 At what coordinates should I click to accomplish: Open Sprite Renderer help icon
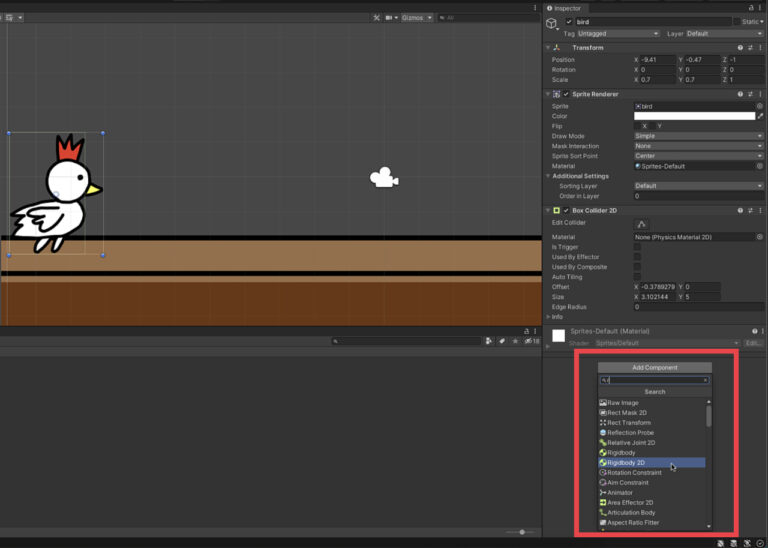[740, 94]
